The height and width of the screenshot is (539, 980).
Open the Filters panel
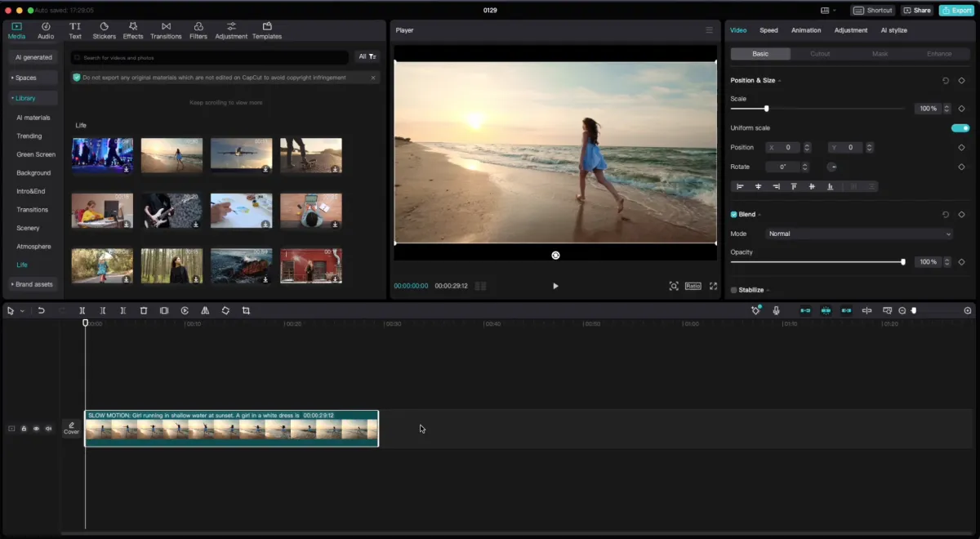tap(198, 31)
